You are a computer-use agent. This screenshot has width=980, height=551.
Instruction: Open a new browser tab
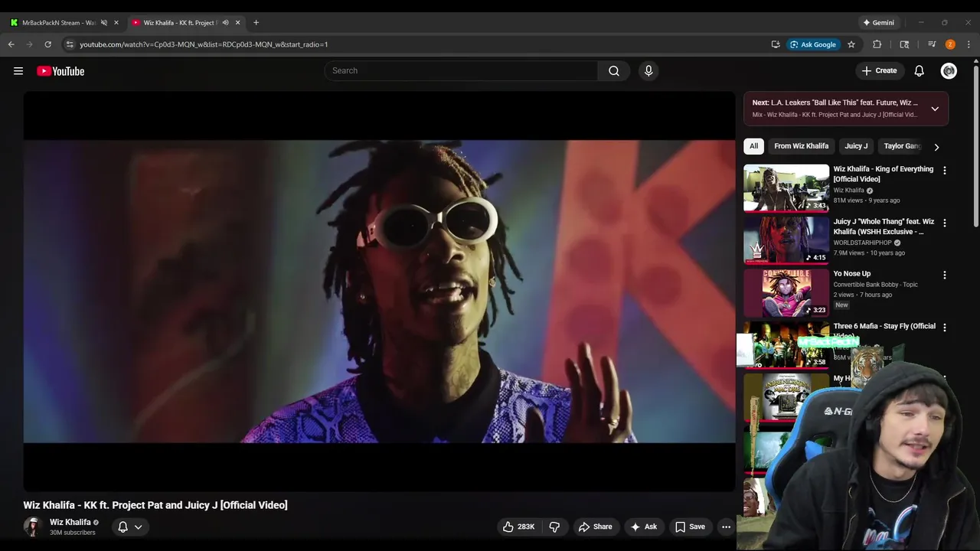coord(256,22)
